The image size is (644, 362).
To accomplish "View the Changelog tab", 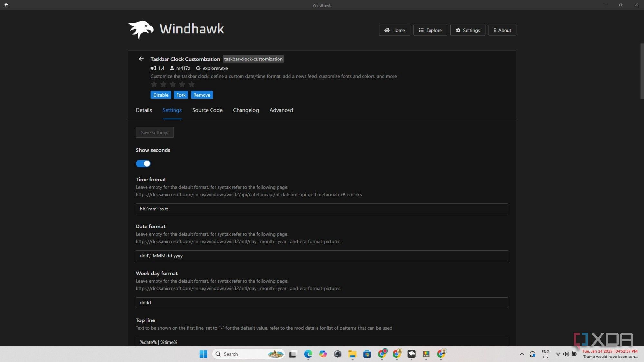I will coord(246,110).
